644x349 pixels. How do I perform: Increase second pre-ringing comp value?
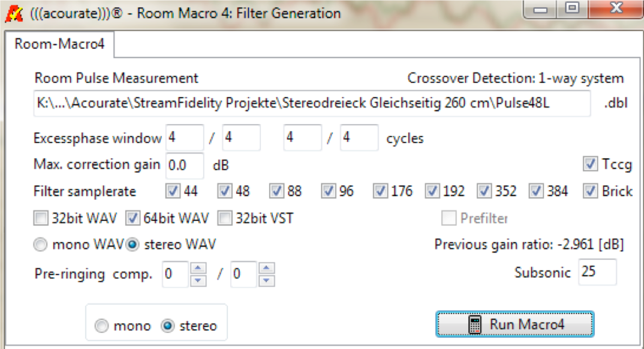[266, 268]
